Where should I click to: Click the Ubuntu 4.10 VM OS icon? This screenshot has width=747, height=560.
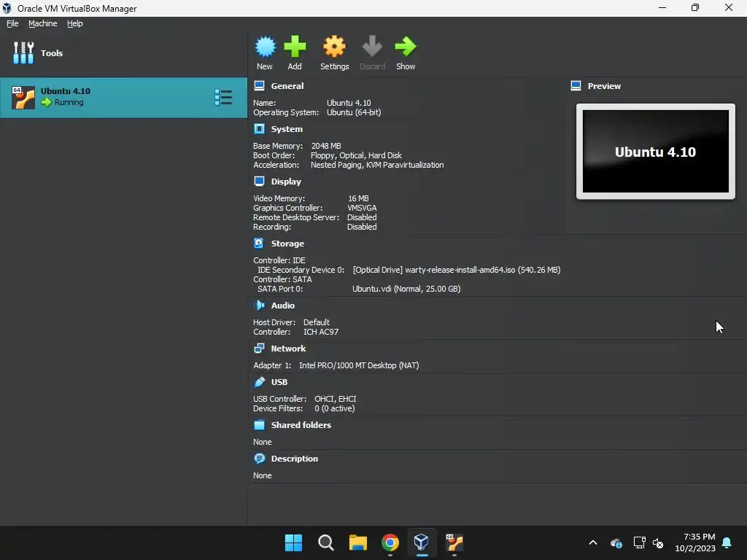23,98
